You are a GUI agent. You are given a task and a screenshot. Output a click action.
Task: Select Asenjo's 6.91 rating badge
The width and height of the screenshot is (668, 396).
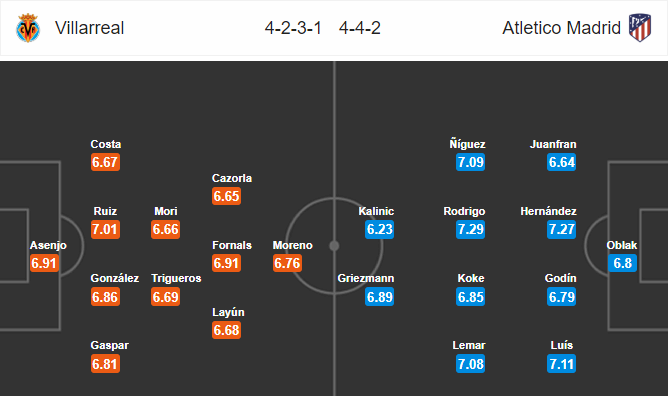point(44,263)
